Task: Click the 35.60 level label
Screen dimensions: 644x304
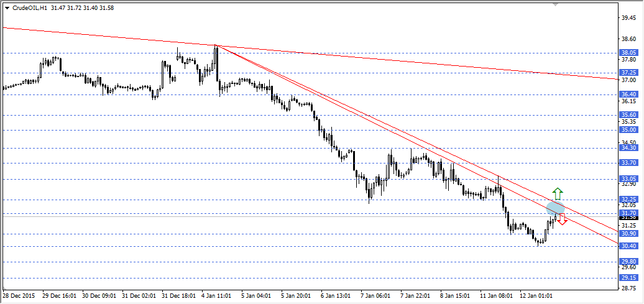Action: pyautogui.click(x=628, y=115)
